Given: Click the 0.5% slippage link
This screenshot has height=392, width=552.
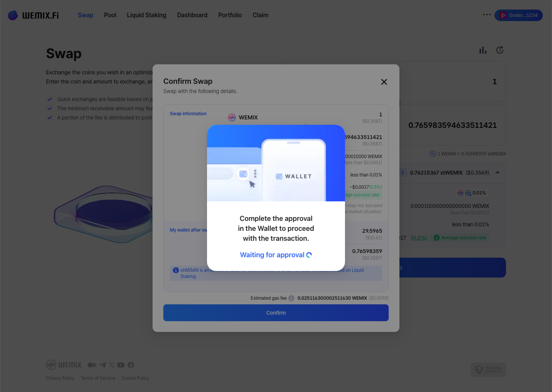Looking at the screenshot, I should pos(419,238).
